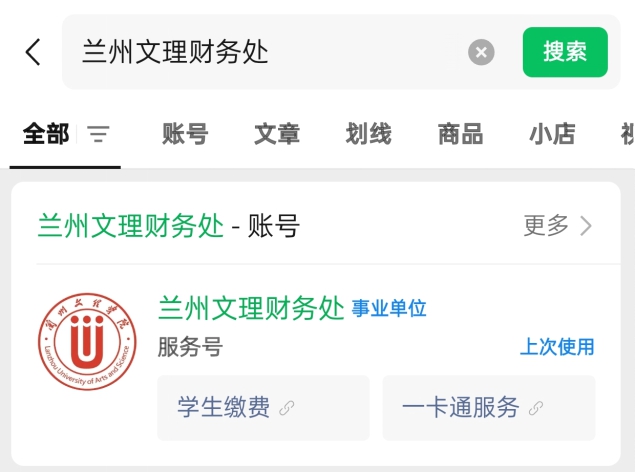Viewport: 636px width, 473px height.
Task: Tap the 学生缴费 shortcut button
Action: tap(263, 408)
